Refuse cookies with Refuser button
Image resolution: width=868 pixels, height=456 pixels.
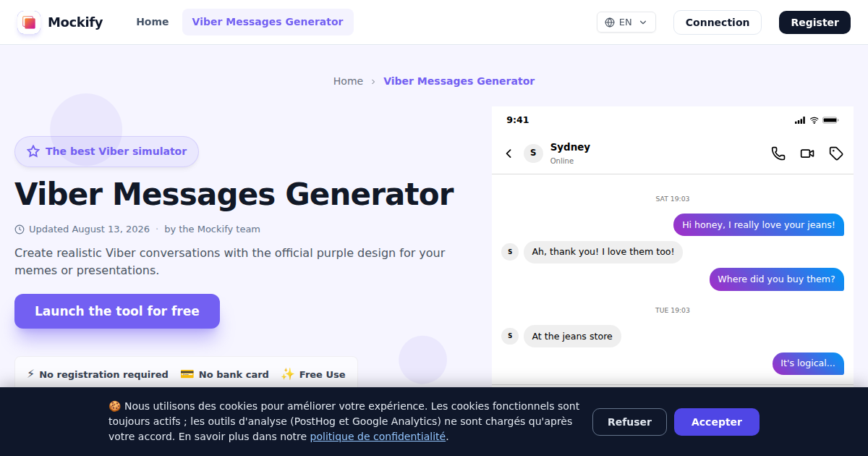click(629, 422)
